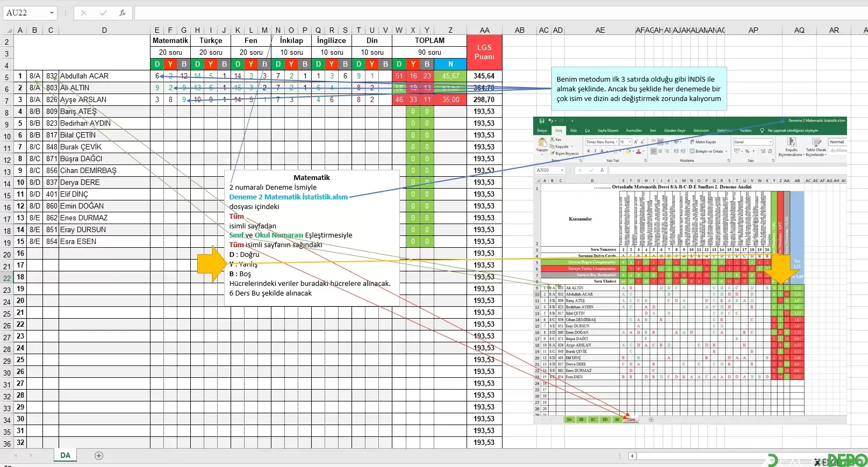This screenshot has height=467, width=868.
Task: Select the column AA header
Action: tap(485, 30)
